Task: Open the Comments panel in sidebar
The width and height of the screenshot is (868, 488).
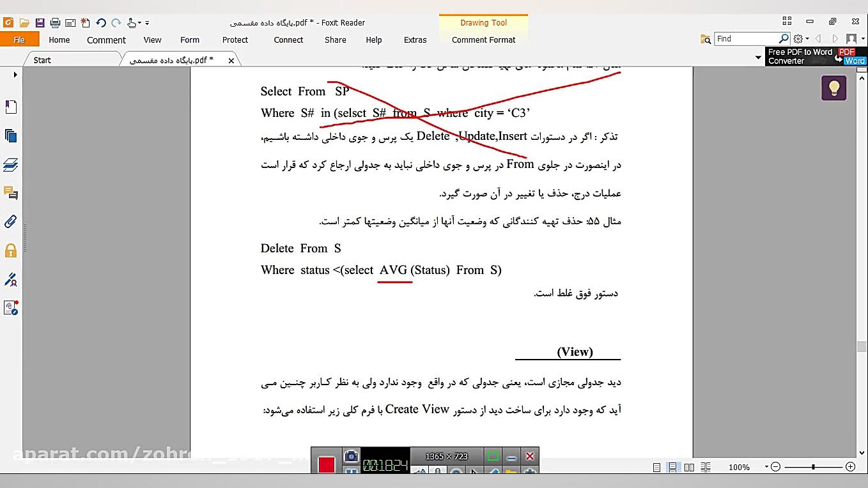Action: [11, 194]
